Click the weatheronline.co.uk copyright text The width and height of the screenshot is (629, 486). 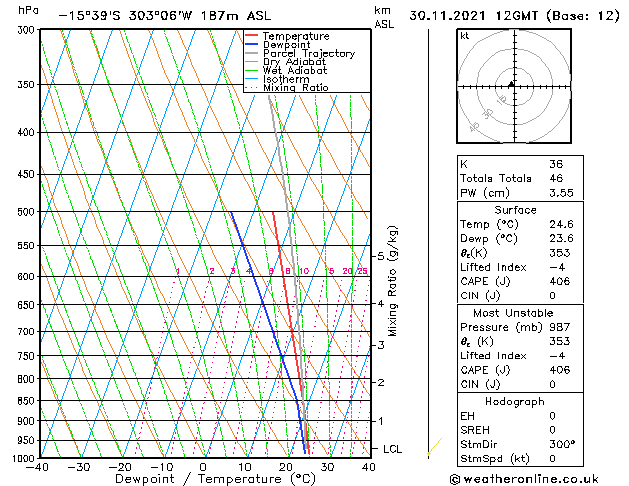coord(524,479)
